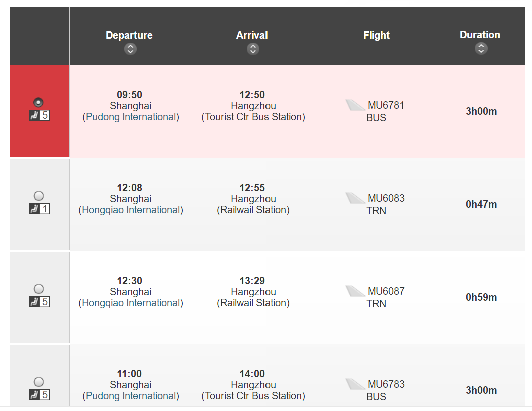Select the 12:30 Hongqiao departure radio button
Viewport: 532px width, 411px height.
coord(39,289)
